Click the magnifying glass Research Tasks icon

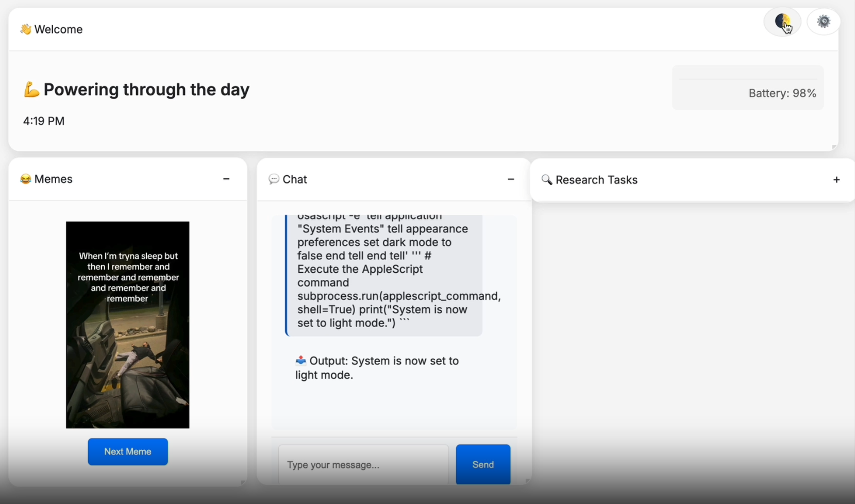point(547,180)
